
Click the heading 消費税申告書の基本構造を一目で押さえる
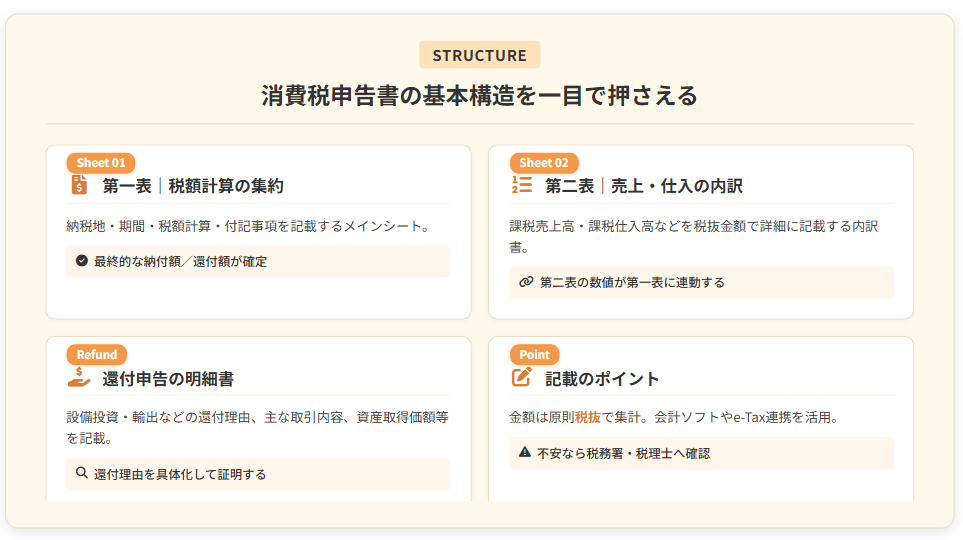click(480, 96)
